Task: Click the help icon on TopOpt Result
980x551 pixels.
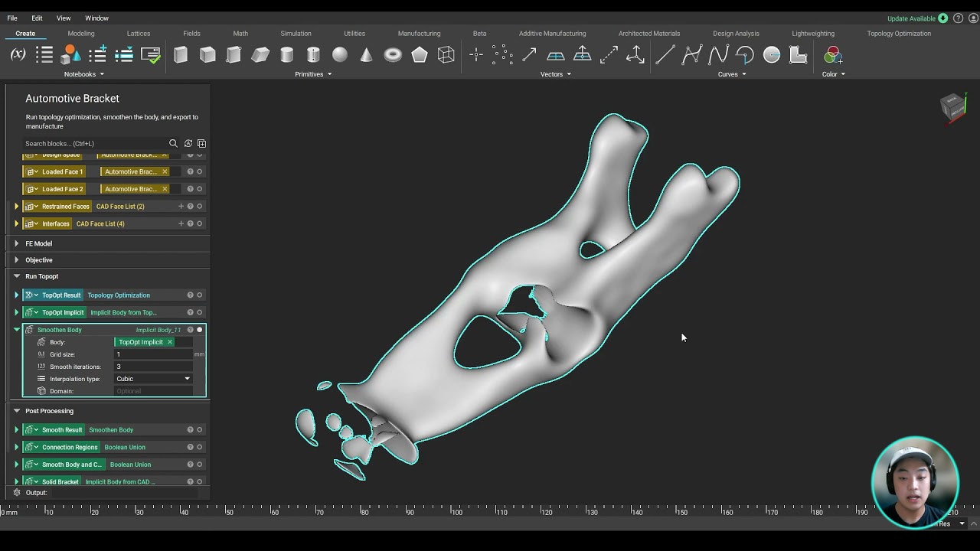Action: 190,295
